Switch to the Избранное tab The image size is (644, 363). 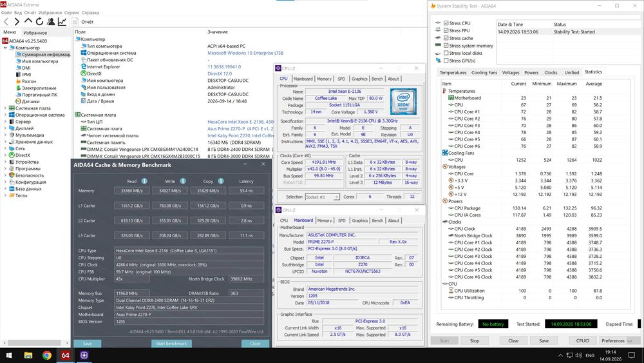(x=35, y=32)
